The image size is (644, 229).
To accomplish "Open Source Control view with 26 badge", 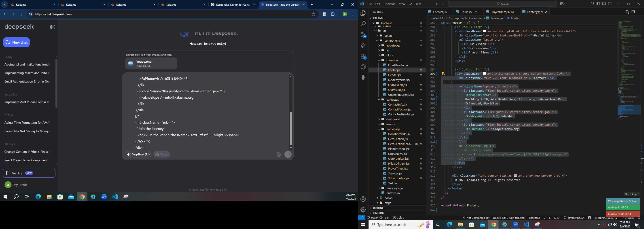I will coord(363,35).
